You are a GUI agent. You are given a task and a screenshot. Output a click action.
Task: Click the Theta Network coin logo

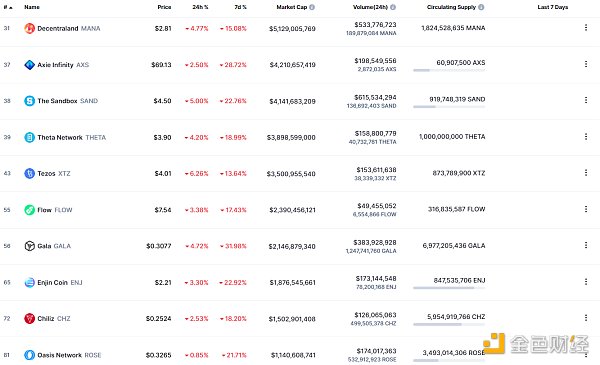pos(29,137)
